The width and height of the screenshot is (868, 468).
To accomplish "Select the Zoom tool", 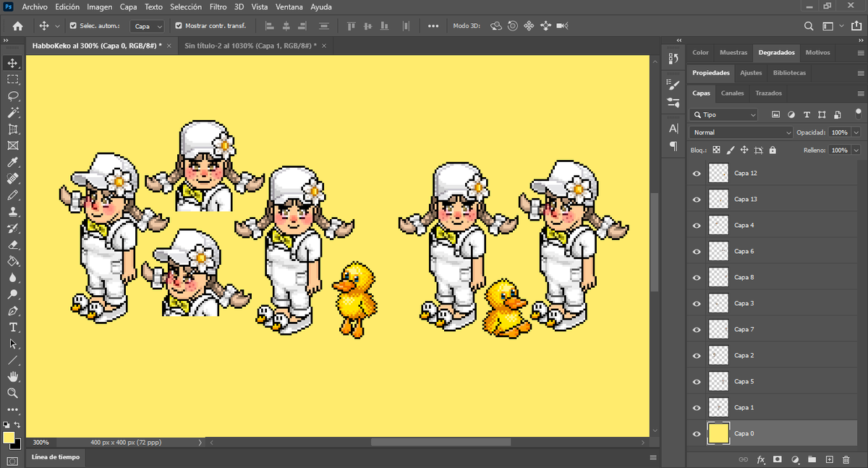I will click(x=13, y=393).
